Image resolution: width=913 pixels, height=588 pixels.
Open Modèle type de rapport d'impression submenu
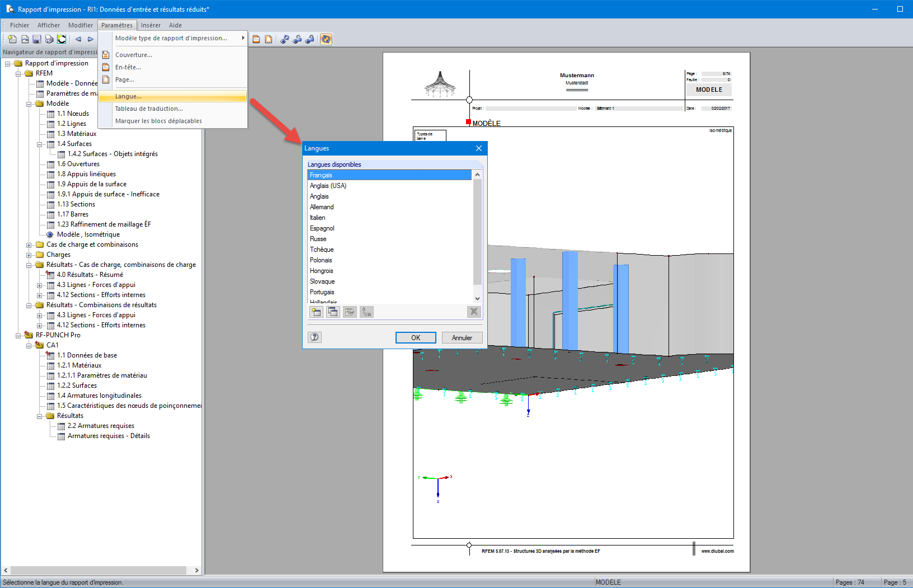[x=172, y=38]
